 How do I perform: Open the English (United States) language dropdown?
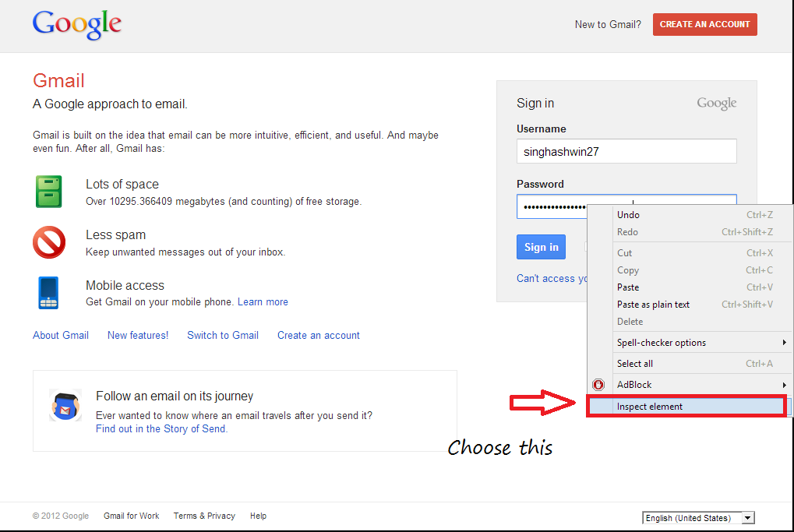click(x=698, y=518)
